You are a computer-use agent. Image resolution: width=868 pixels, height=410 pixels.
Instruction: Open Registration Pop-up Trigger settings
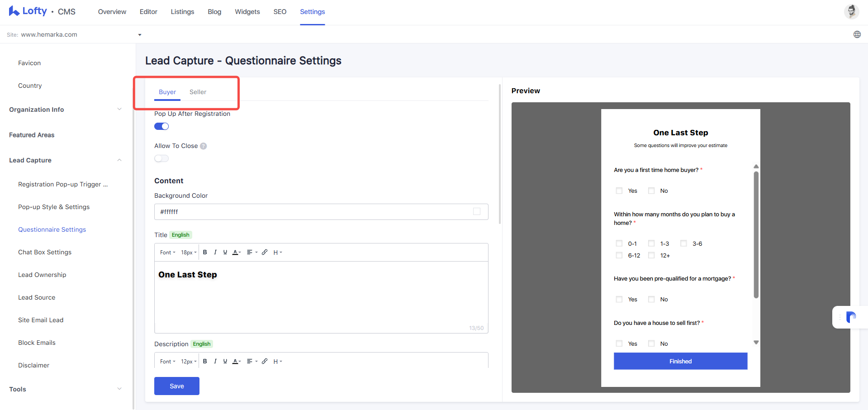click(x=63, y=184)
